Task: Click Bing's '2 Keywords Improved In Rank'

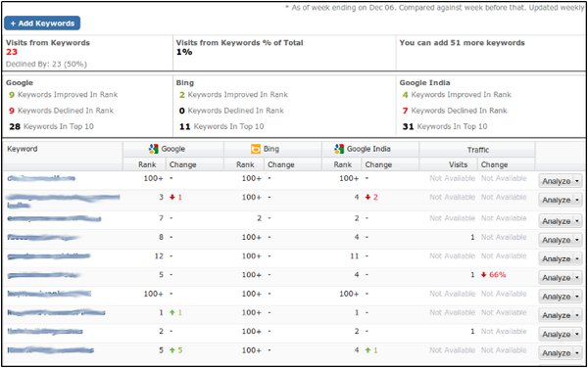Action: 233,95
